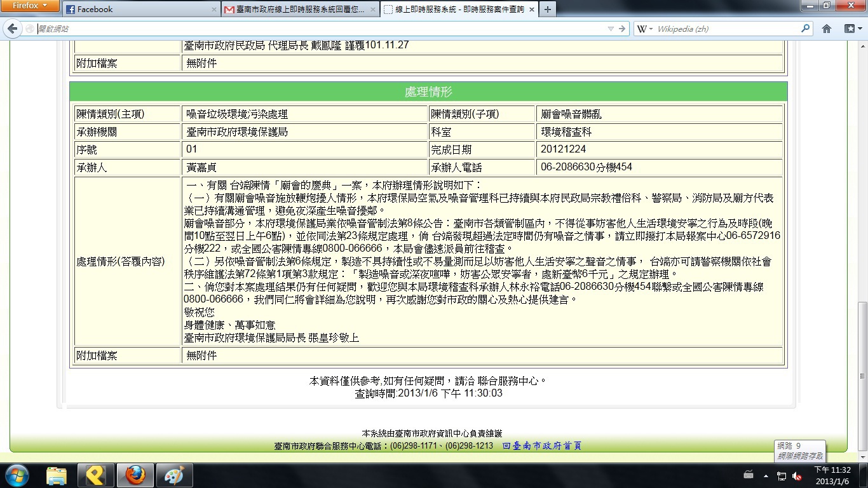The height and width of the screenshot is (488, 868).
Task: Show hidden system tray icons
Action: coord(766,476)
